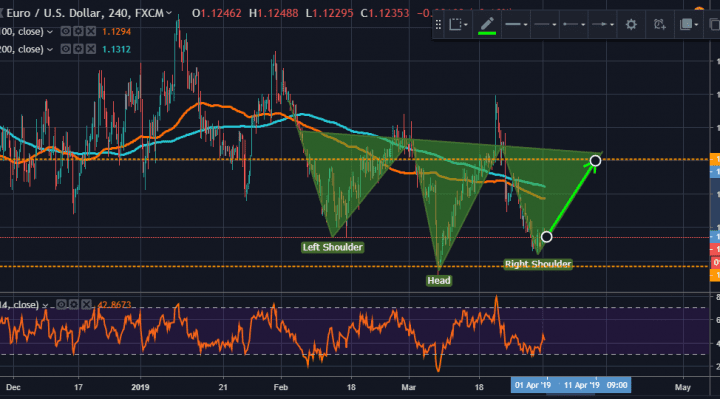Image resolution: width=720 pixels, height=399 pixels.
Task: Remove the 200-period moving average indicator
Action: (x=91, y=49)
